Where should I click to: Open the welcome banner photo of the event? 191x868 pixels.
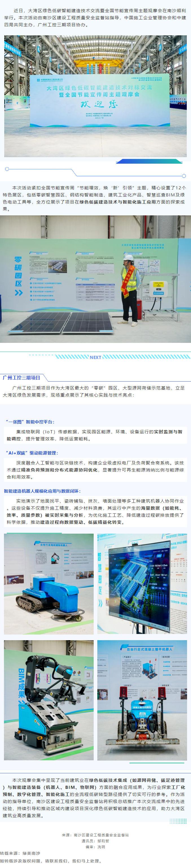pyautogui.click(x=95, y=96)
